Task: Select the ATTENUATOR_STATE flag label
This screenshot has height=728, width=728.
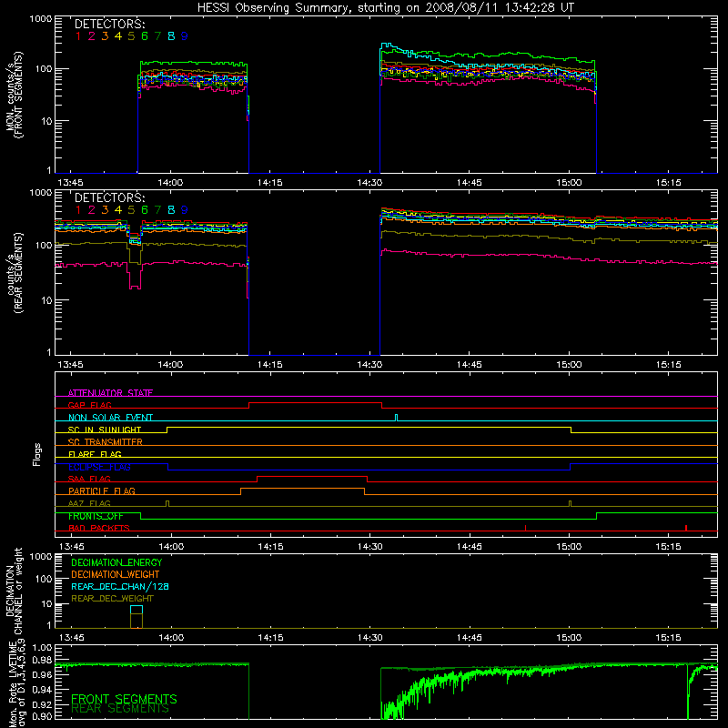Action: [x=110, y=393]
